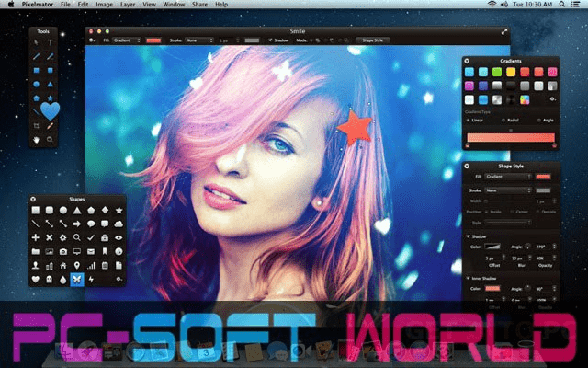The width and height of the screenshot is (588, 368).
Task: Select the arrow Move tool in Tools palette
Action: [x=36, y=43]
